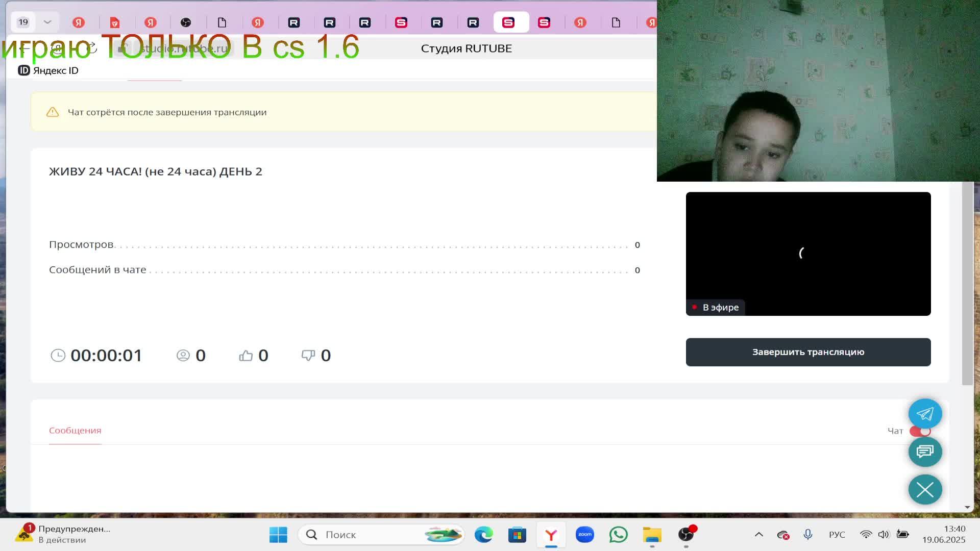The width and height of the screenshot is (980, 551).
Task: Click the microphone tray icon
Action: point(808,535)
